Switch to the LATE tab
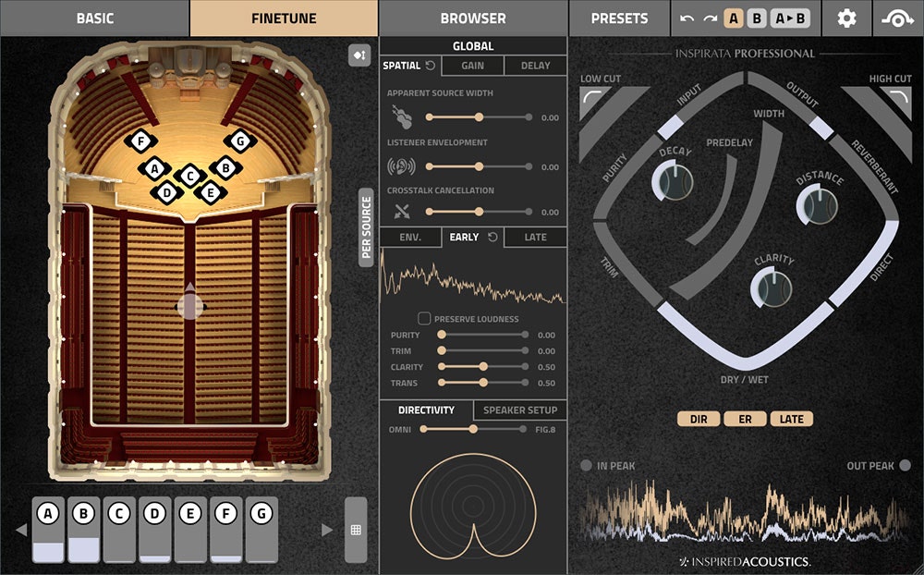This screenshot has height=575, width=924. pyautogui.click(x=535, y=237)
